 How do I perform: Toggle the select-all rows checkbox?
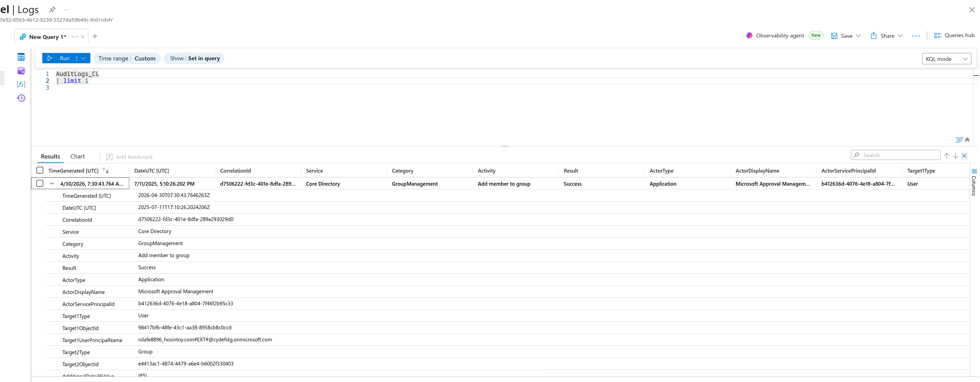(x=40, y=170)
